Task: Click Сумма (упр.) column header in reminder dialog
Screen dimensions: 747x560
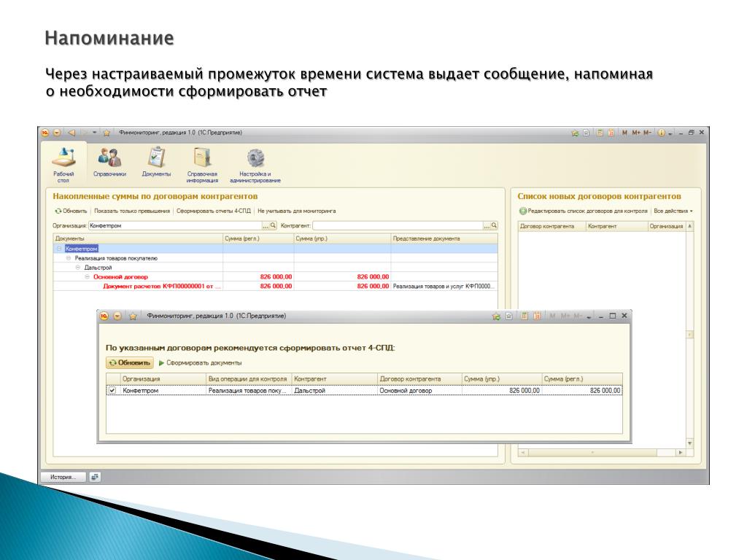Action: [x=502, y=378]
